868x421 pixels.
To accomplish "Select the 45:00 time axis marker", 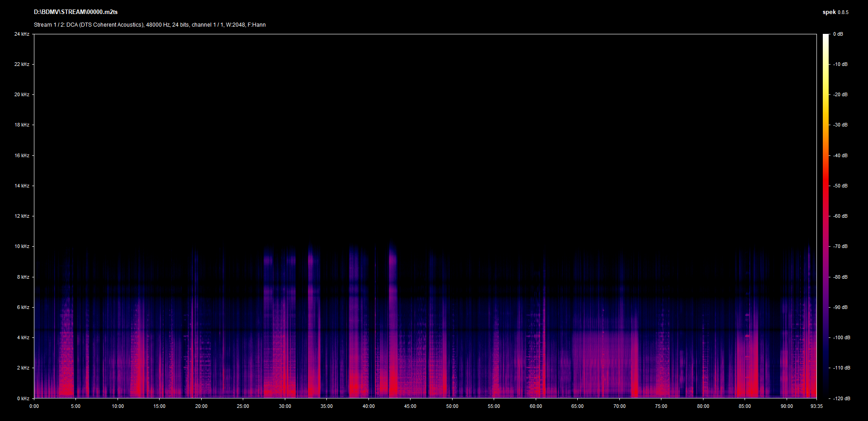I will click(x=410, y=406).
